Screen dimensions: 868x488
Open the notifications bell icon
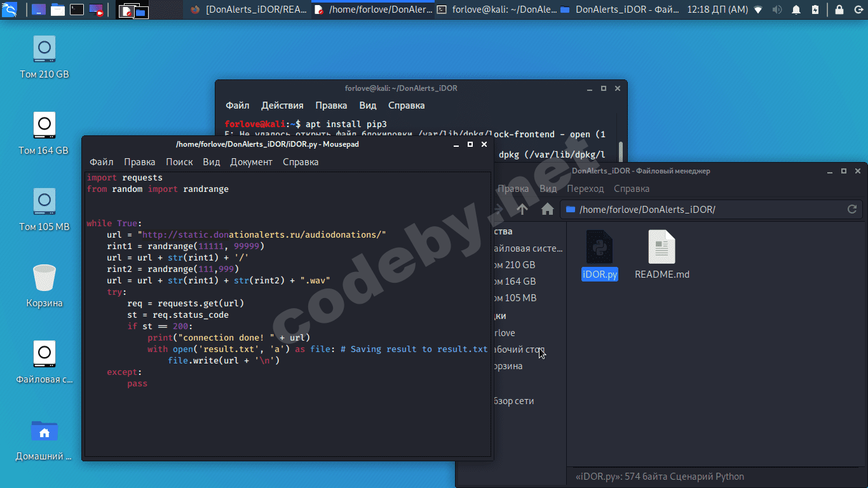pos(796,10)
